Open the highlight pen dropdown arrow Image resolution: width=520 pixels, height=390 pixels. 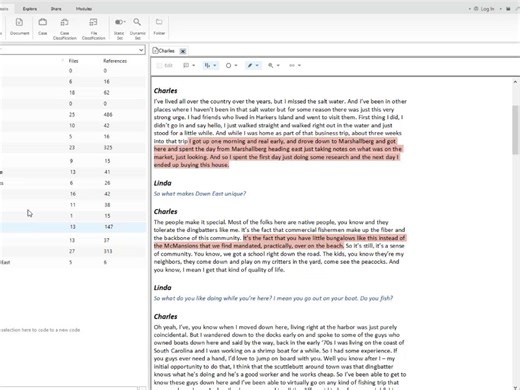tap(257, 65)
